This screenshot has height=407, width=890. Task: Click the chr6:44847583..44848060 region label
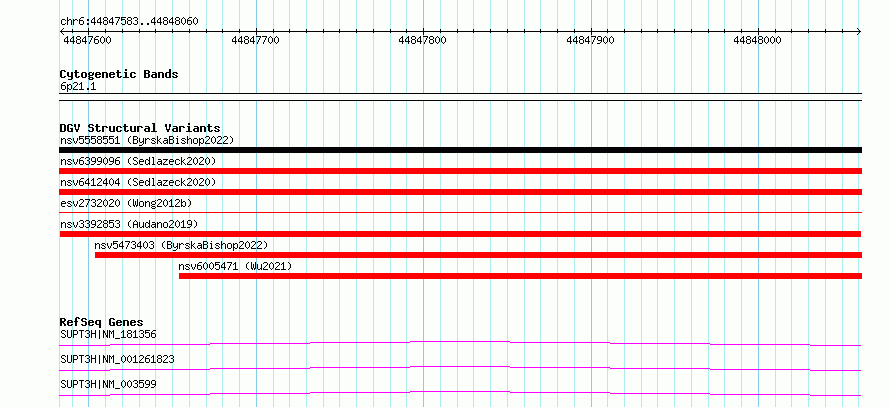point(129,22)
